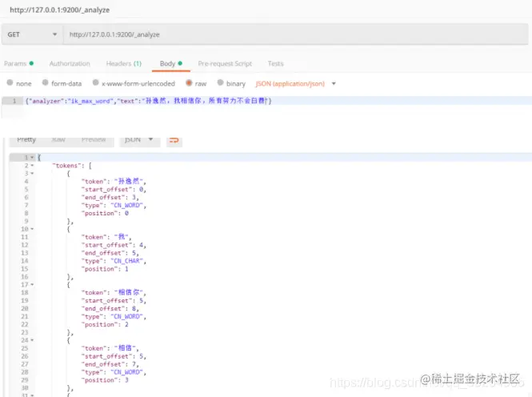Select the none body type radio

pyautogui.click(x=10, y=82)
